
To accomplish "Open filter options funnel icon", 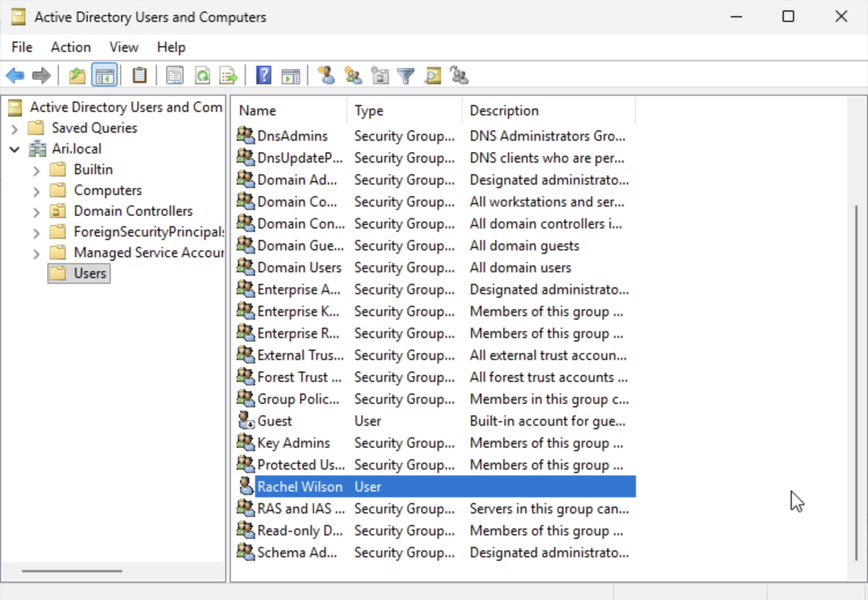I will [x=406, y=76].
